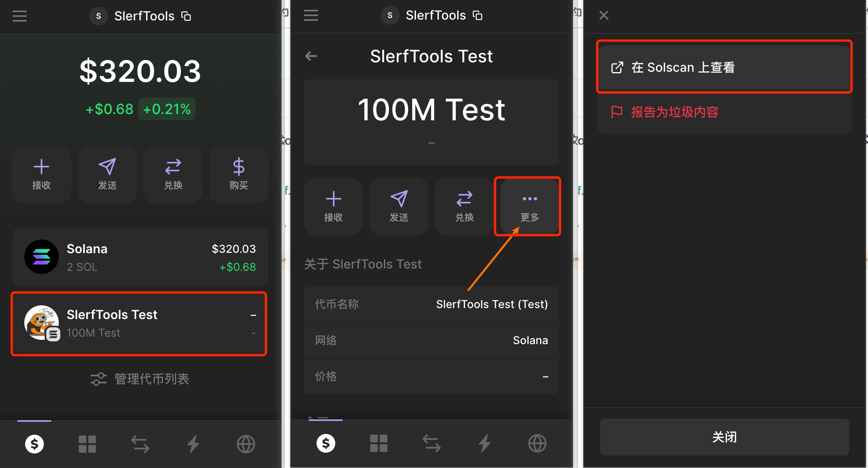Screen dimensions: 868x468
Task: Click 接收 on the SlerfTools Test page
Action: coord(334,207)
